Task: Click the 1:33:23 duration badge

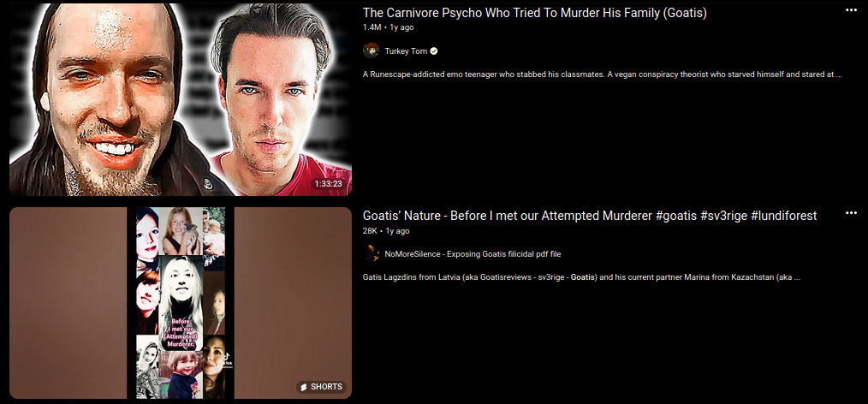Action: point(328,184)
